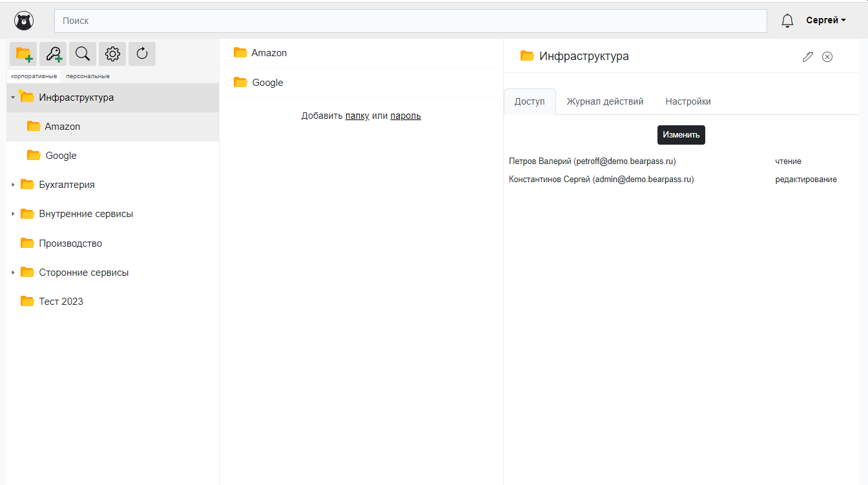
Task: Click the add folder toolbar icon
Action: pyautogui.click(x=23, y=54)
